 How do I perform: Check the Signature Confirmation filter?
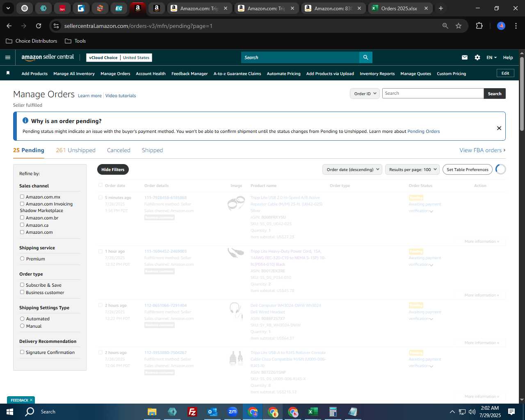(22, 352)
